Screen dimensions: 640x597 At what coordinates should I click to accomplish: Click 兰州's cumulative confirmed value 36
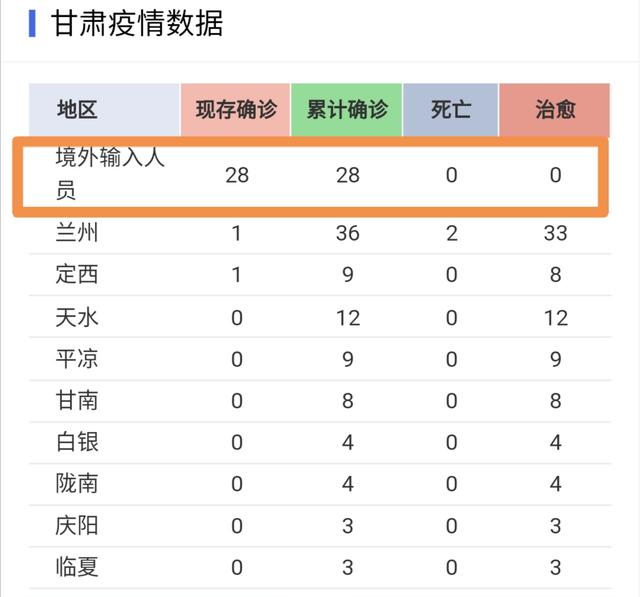point(347,233)
